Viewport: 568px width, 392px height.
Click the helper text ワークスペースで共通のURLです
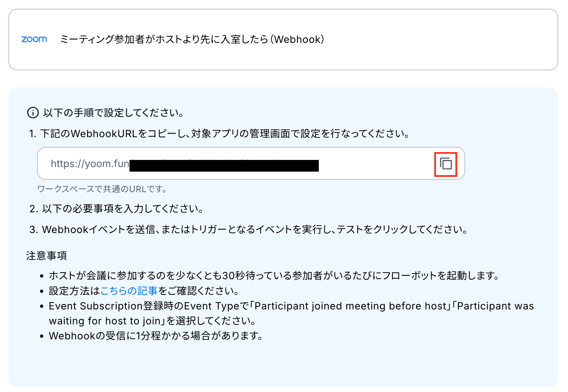click(x=102, y=189)
